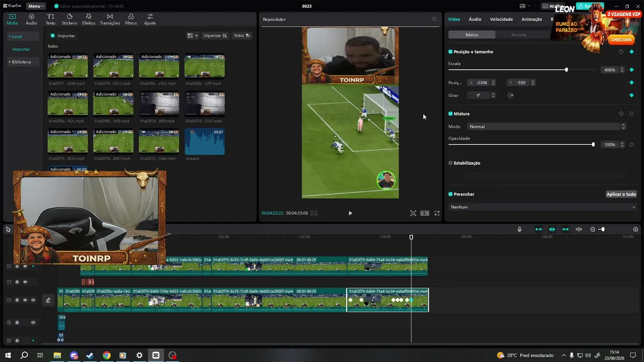This screenshot has width=644, height=362.
Task: Zoom in the timeline with plus icon
Action: pyautogui.click(x=635, y=229)
